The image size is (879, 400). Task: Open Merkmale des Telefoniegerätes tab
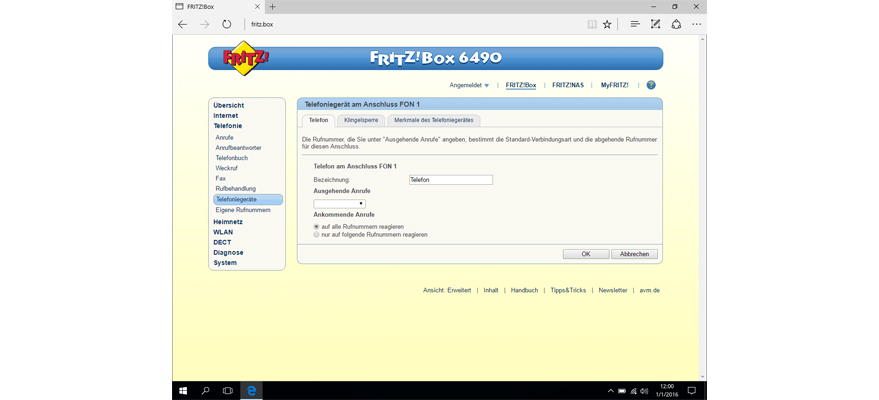pos(434,120)
